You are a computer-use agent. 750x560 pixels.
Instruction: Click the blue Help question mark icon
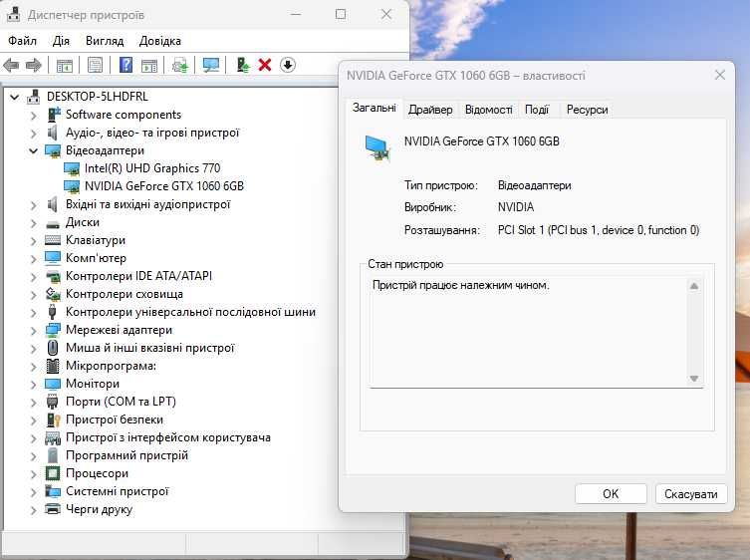tap(125, 65)
